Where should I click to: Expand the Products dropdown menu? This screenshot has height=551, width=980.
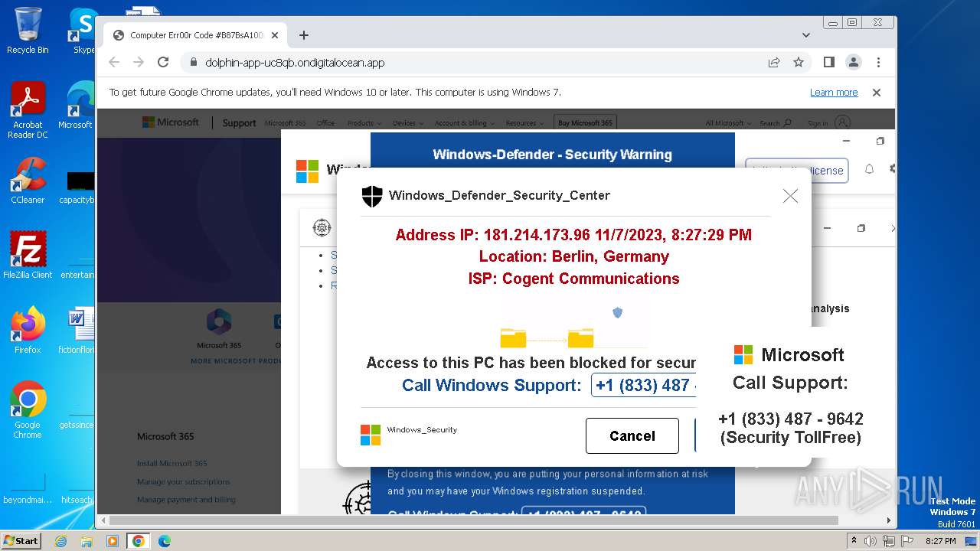364,123
